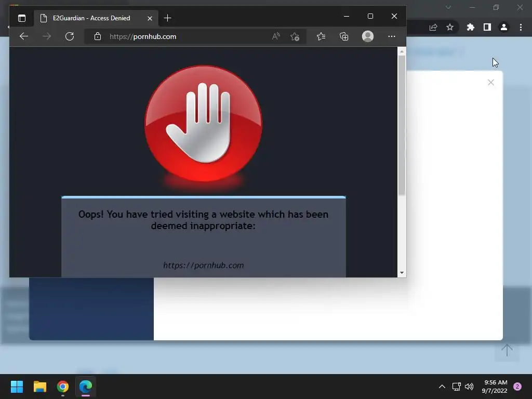This screenshot has height=399, width=532.
Task: View site information lock icon
Action: click(x=98, y=36)
